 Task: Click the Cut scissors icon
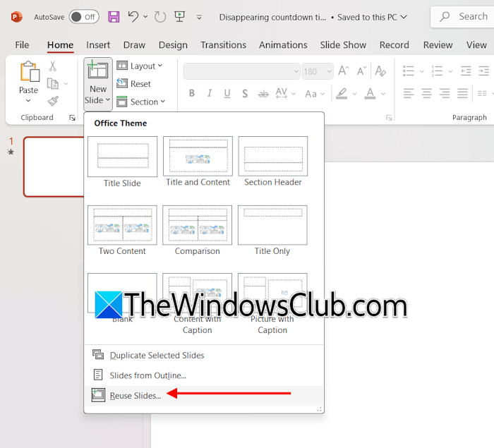(53, 66)
